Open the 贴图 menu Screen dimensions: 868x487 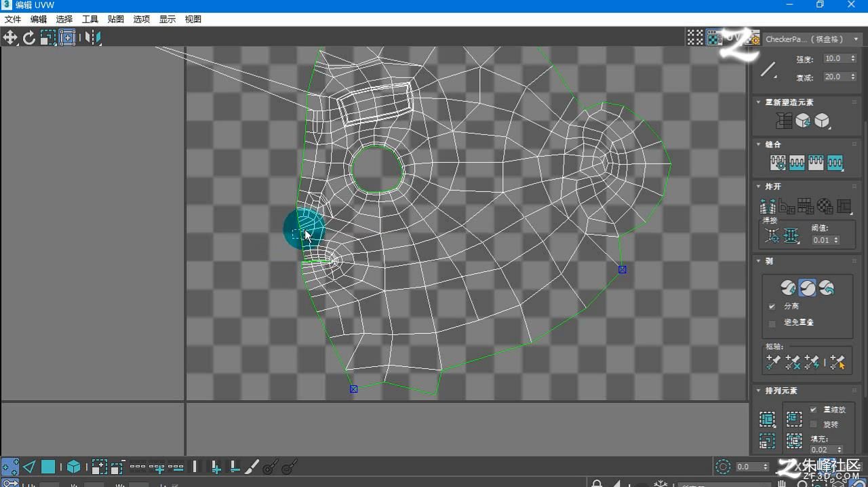click(x=116, y=19)
